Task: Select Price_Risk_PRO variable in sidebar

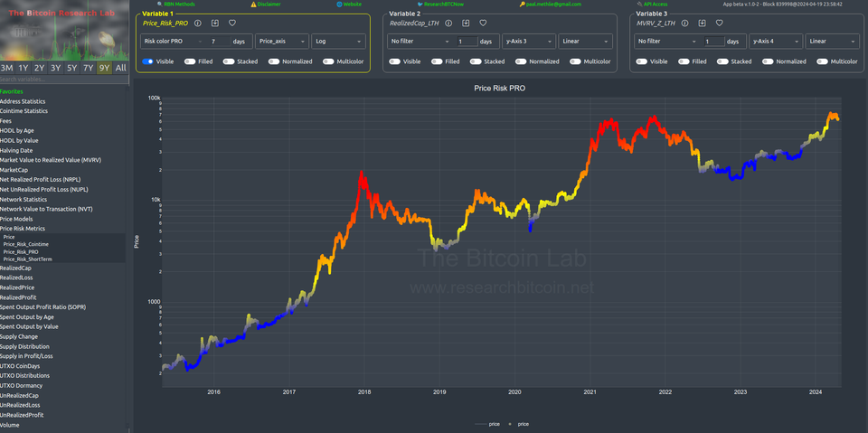Action: point(21,251)
